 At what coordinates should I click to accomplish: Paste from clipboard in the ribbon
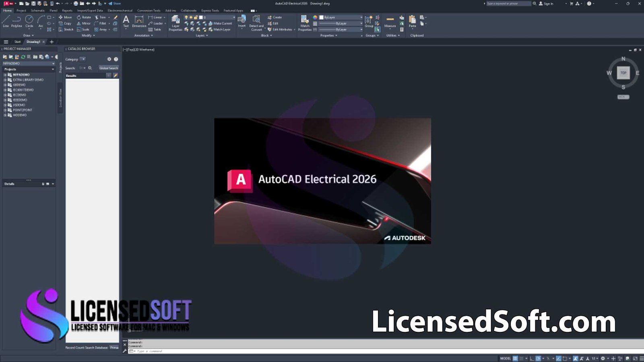point(412,22)
